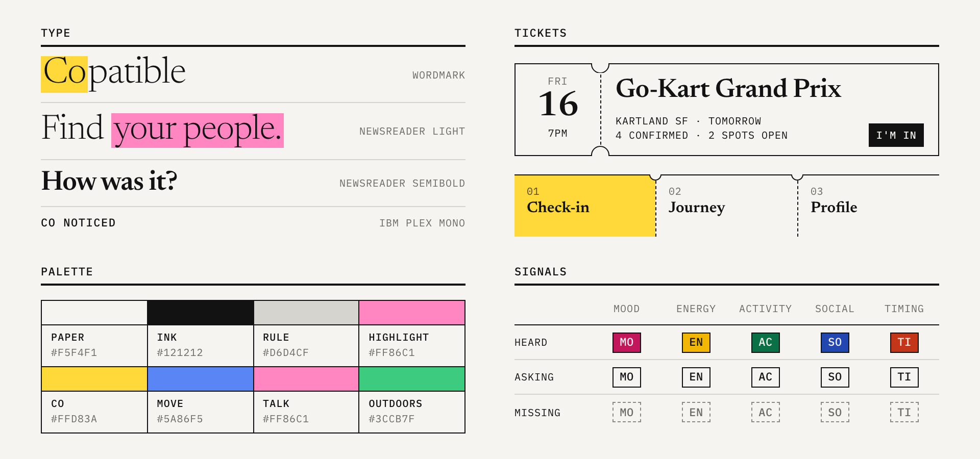Select the Move blue swatch

point(201,379)
